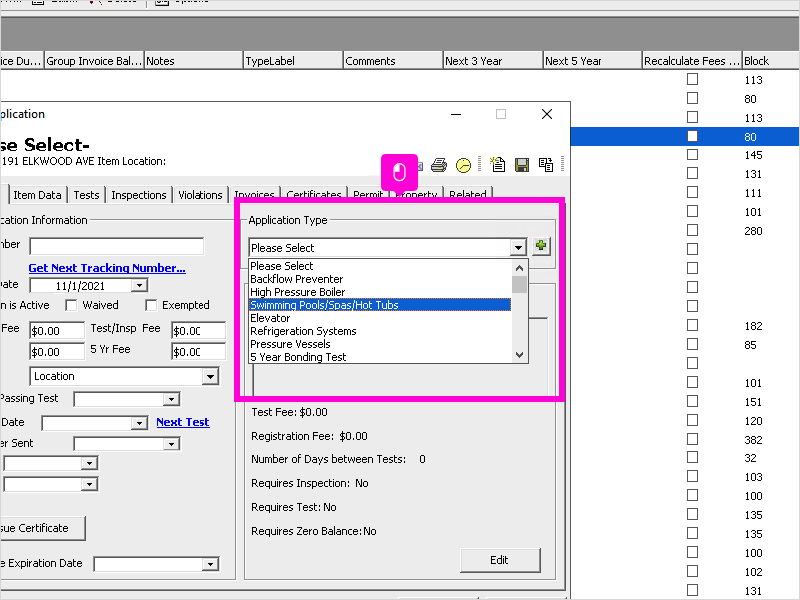This screenshot has height=600, width=800.
Task: Open the Expiration Date dropdown
Action: (x=210, y=564)
